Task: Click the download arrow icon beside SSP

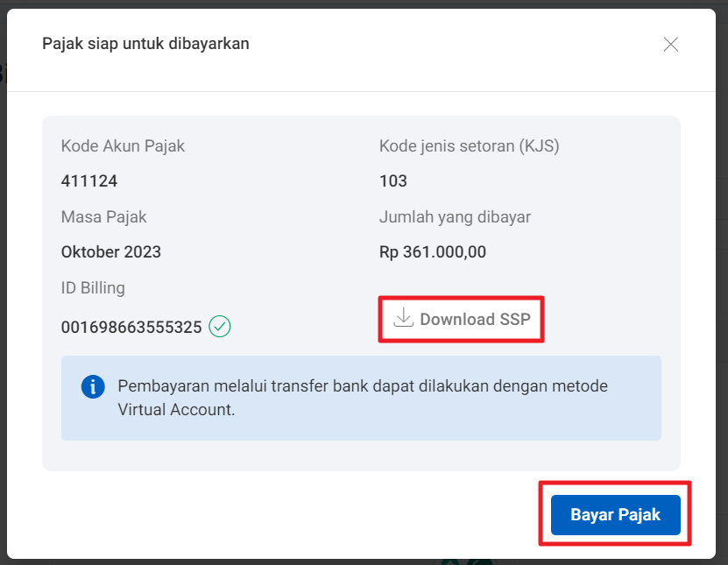Action: (404, 318)
